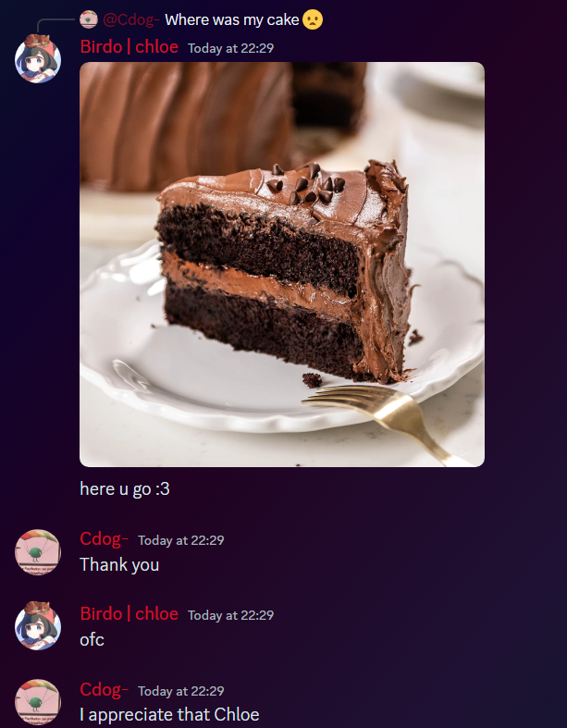
Task: Click the small Cdog avatar in reply preview
Action: pyautogui.click(x=89, y=19)
